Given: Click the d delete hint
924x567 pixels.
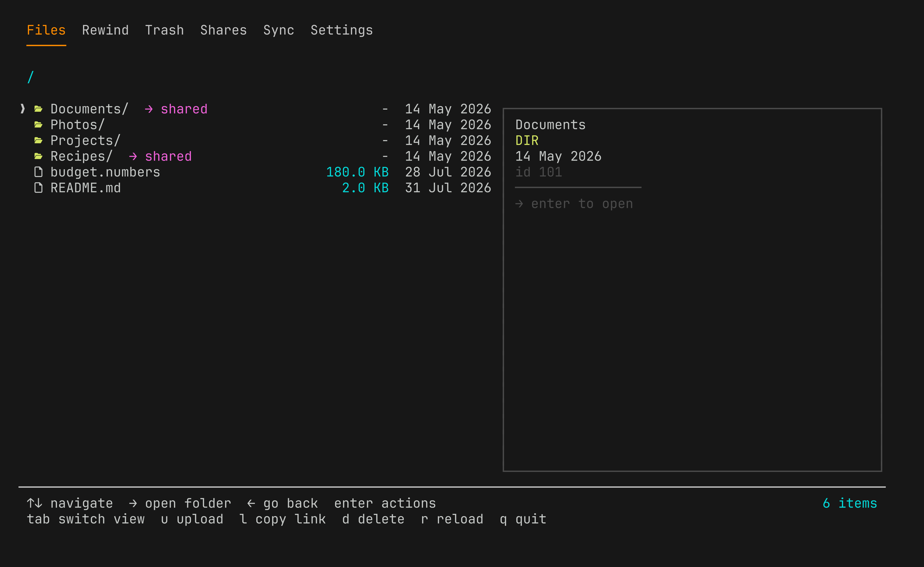Looking at the screenshot, I should click(x=373, y=519).
